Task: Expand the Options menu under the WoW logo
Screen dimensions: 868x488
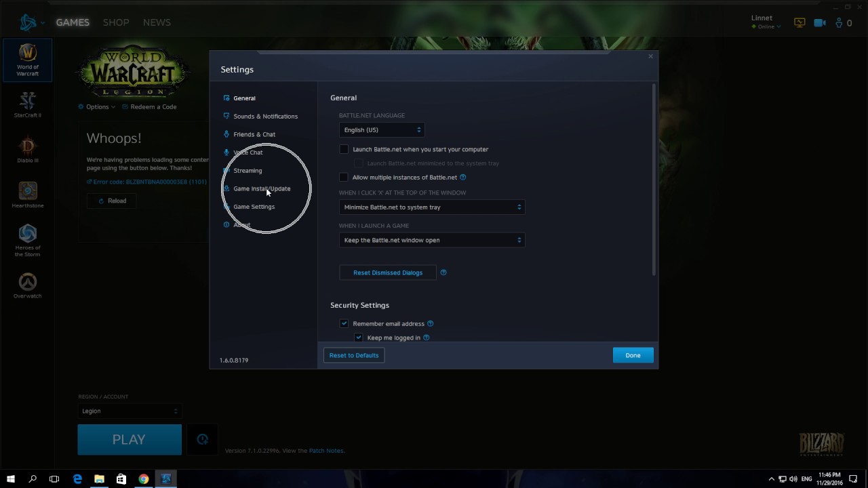Action: tap(97, 107)
